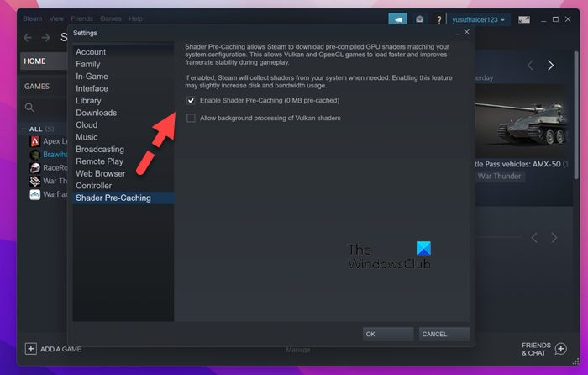Screen dimensions: 588x375
Task: Click ADD A GAME text
Action: [60, 349]
